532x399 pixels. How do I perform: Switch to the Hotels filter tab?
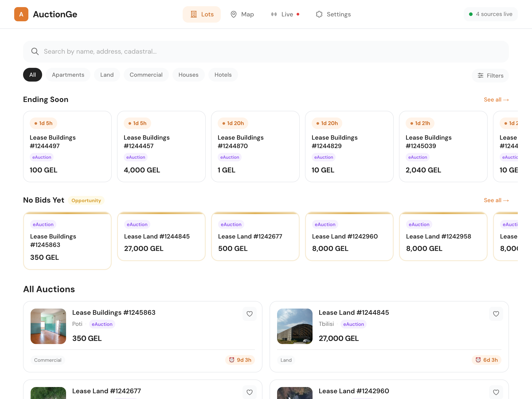[x=223, y=74]
